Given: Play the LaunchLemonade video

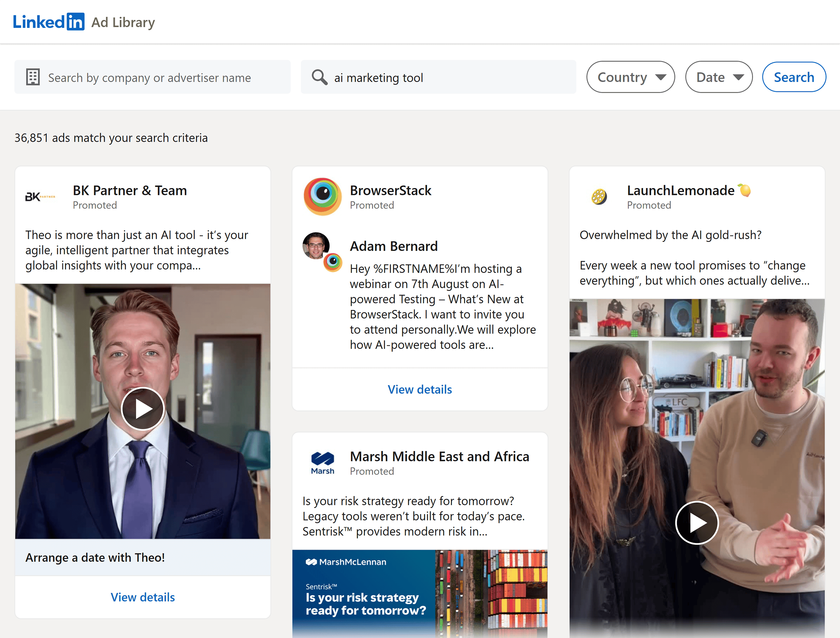Looking at the screenshot, I should (697, 523).
